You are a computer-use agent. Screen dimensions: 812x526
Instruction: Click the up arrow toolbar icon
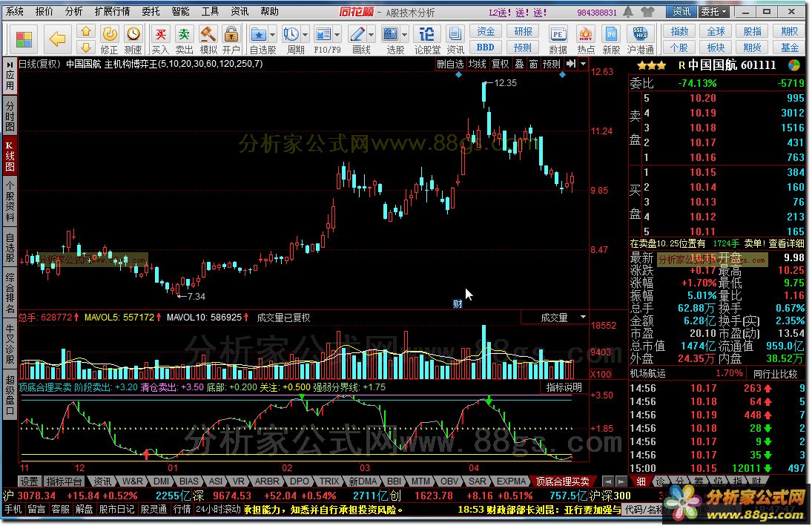(86, 32)
